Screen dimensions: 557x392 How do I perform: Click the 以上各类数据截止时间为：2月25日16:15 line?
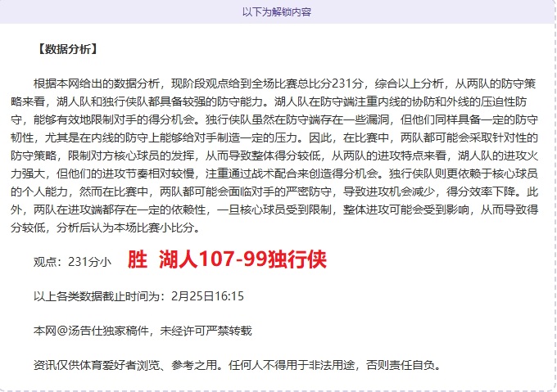[139, 296]
